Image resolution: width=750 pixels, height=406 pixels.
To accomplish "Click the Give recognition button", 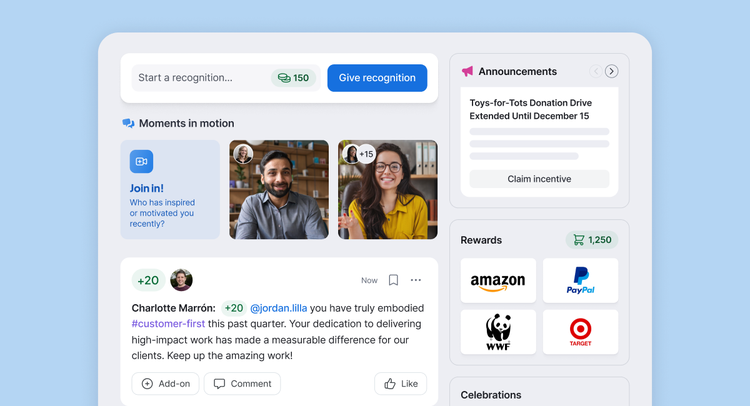I will (377, 78).
